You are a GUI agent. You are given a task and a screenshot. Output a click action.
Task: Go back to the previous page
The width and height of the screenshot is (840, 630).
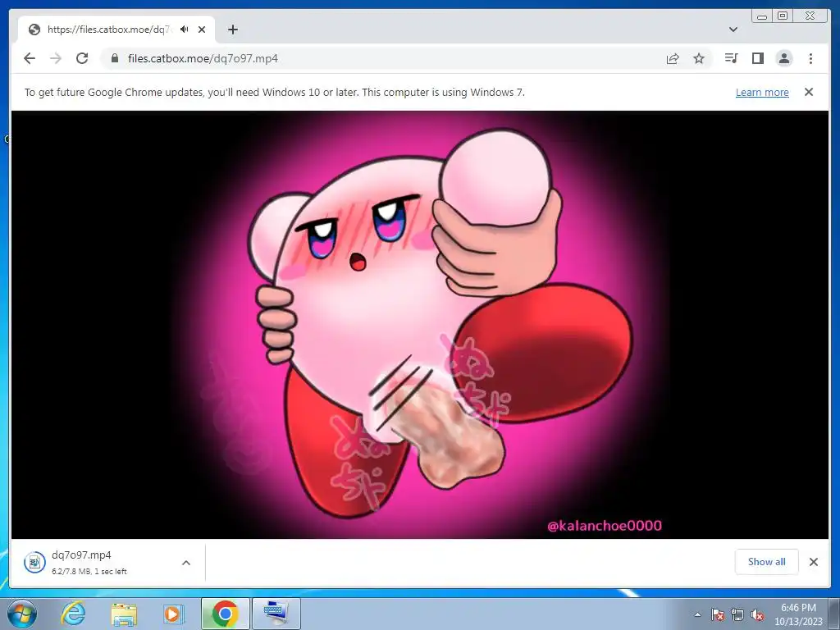[30, 58]
